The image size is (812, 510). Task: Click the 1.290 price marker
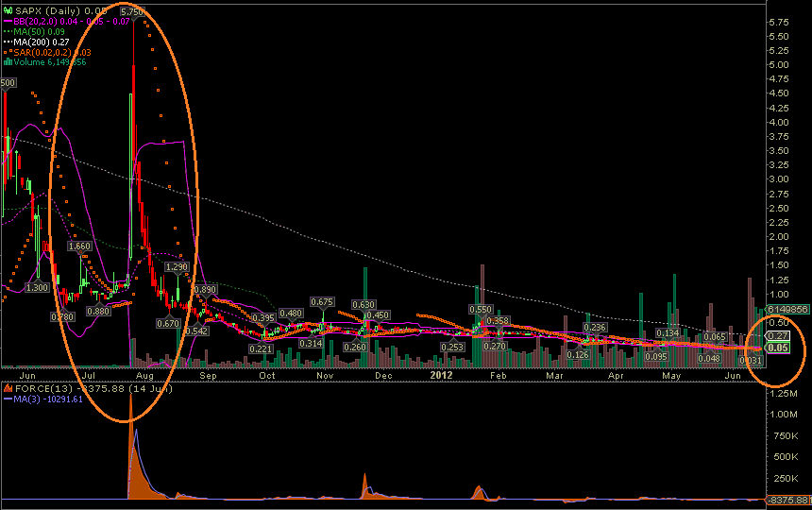[x=177, y=267]
